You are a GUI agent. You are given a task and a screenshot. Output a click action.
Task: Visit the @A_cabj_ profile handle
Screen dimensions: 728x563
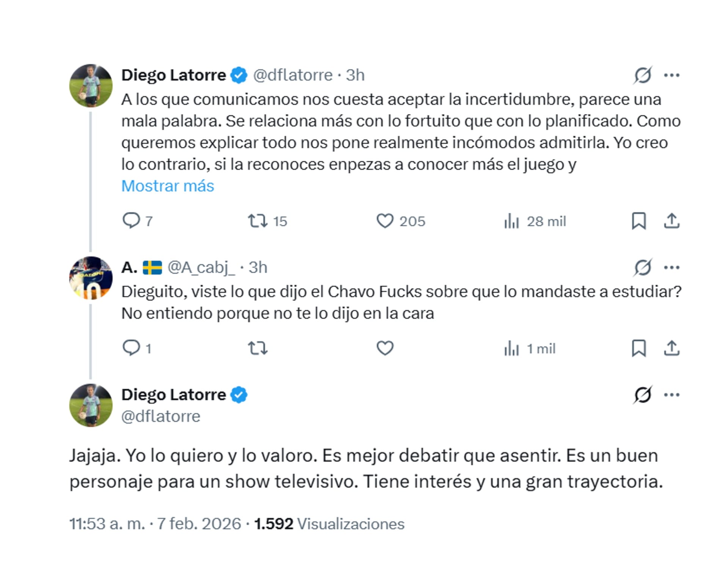click(x=201, y=267)
